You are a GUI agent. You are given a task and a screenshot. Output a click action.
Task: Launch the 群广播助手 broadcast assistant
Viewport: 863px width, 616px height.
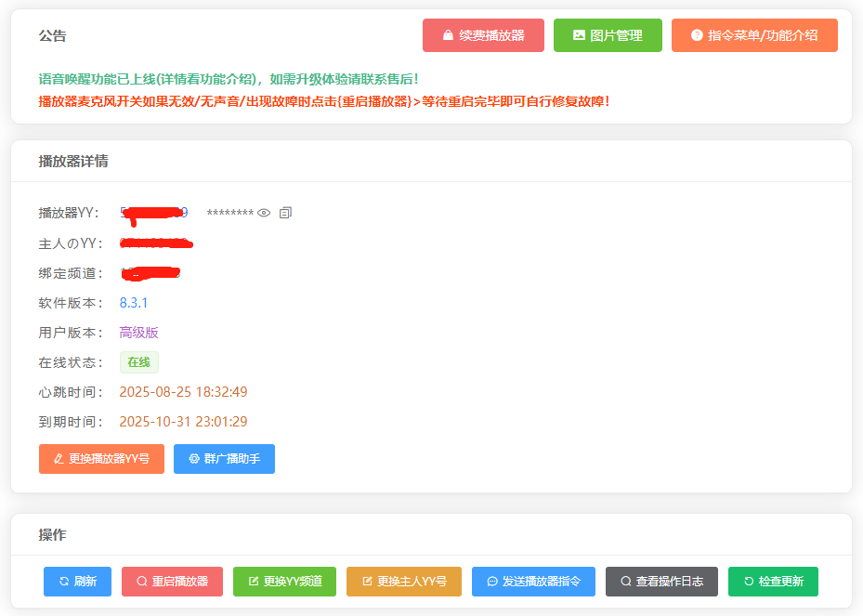click(224, 459)
